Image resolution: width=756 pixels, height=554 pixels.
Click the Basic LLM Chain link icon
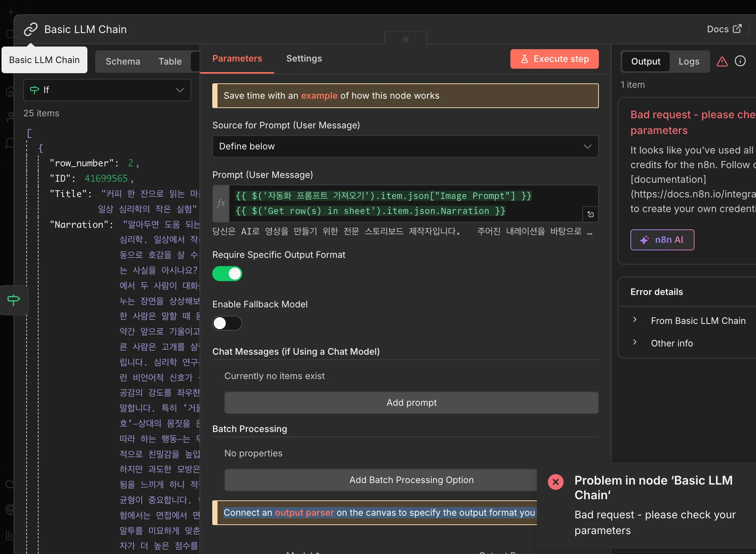(x=31, y=29)
